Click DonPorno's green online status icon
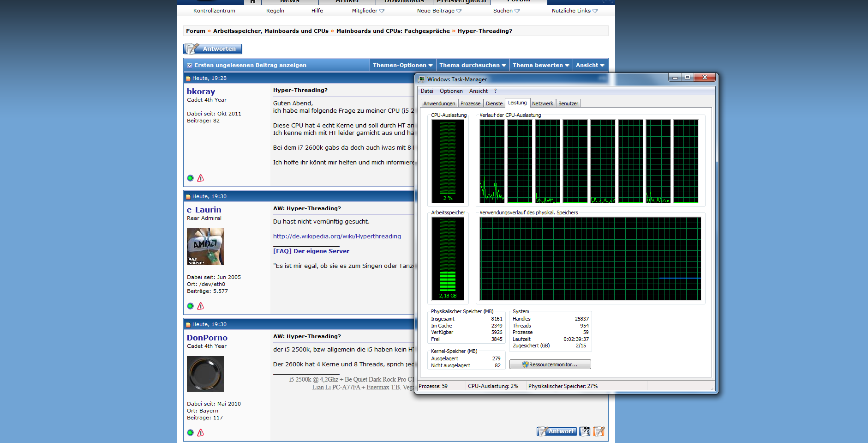The width and height of the screenshot is (868, 443). click(190, 432)
